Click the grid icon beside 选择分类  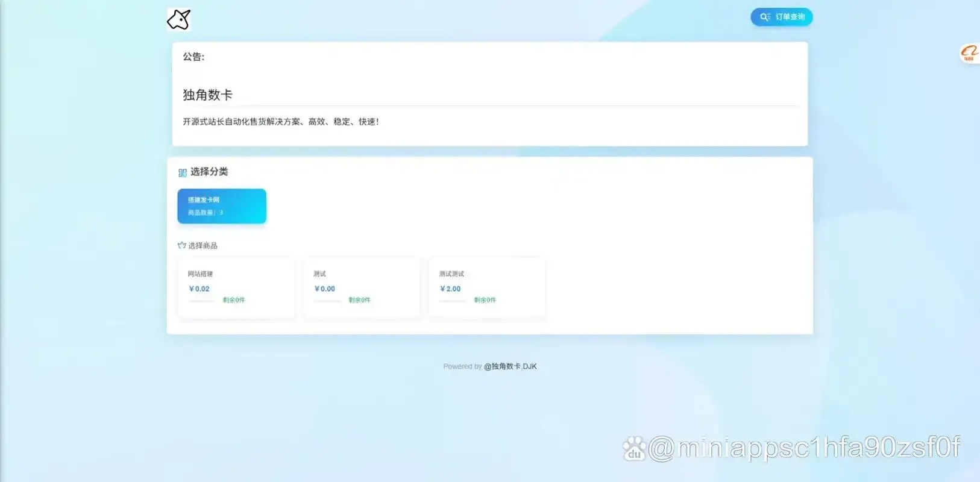pos(182,173)
